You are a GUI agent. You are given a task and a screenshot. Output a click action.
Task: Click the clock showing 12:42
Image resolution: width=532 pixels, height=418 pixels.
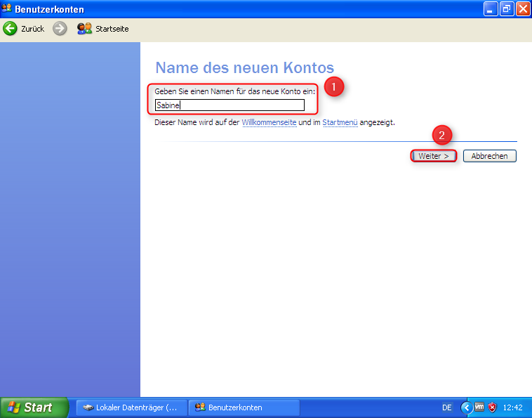512,407
